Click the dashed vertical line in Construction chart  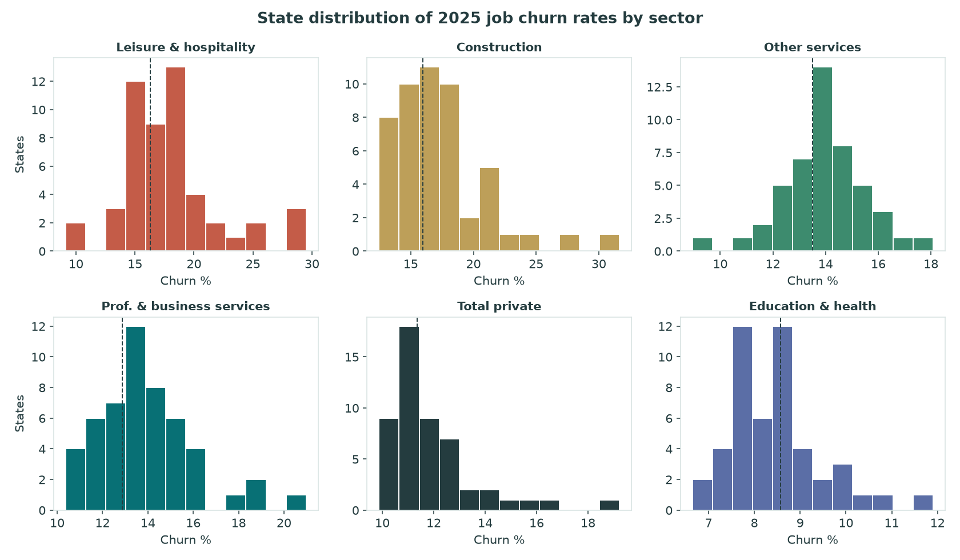pyautogui.click(x=423, y=154)
